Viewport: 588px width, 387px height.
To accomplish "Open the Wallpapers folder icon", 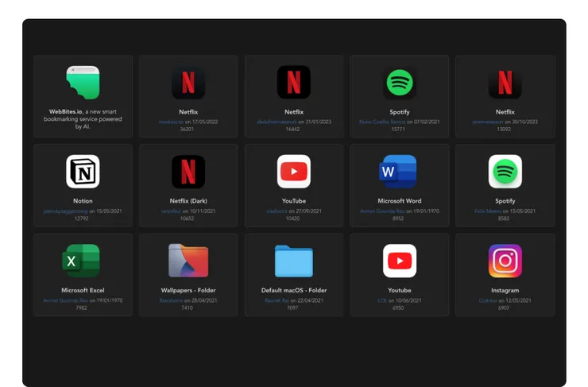I will click(188, 261).
